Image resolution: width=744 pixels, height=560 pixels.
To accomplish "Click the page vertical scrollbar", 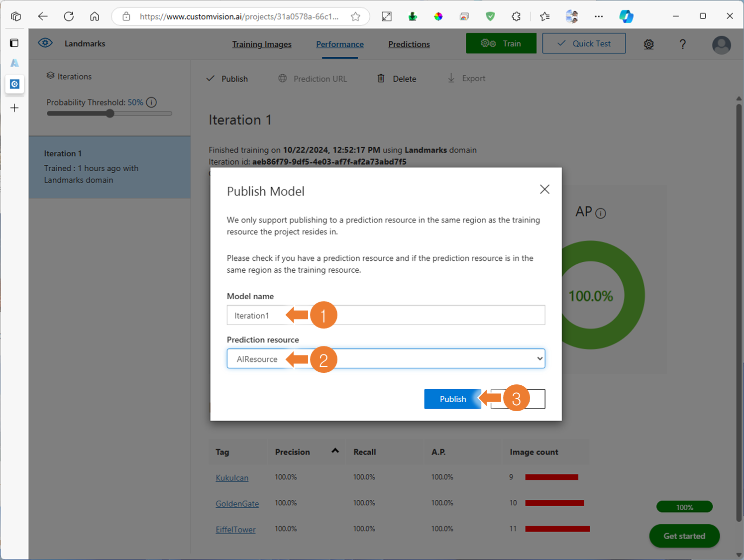I will (x=739, y=312).
